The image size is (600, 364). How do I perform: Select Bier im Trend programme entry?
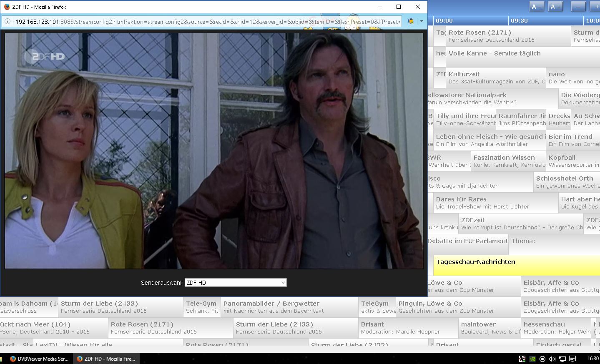(x=573, y=140)
